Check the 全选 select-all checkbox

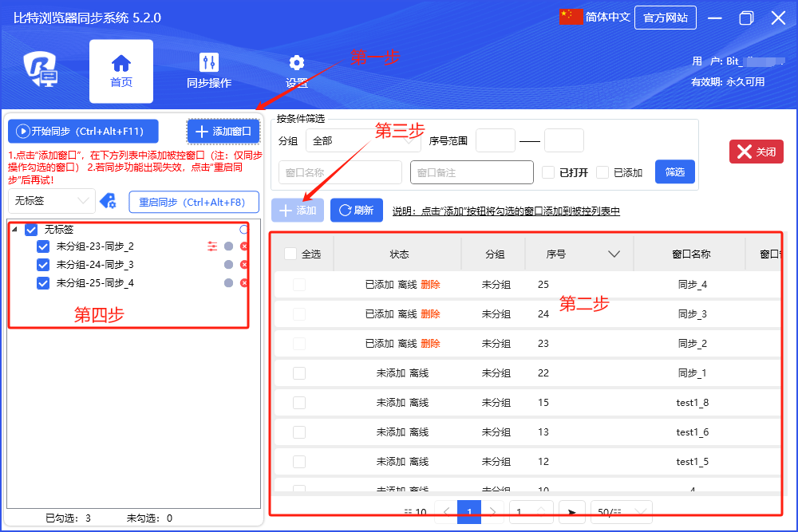point(290,254)
